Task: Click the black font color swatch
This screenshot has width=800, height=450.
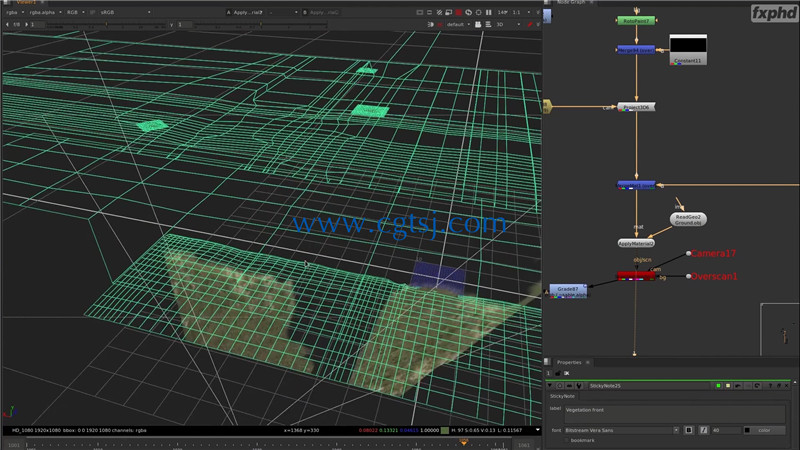Action: pos(747,430)
